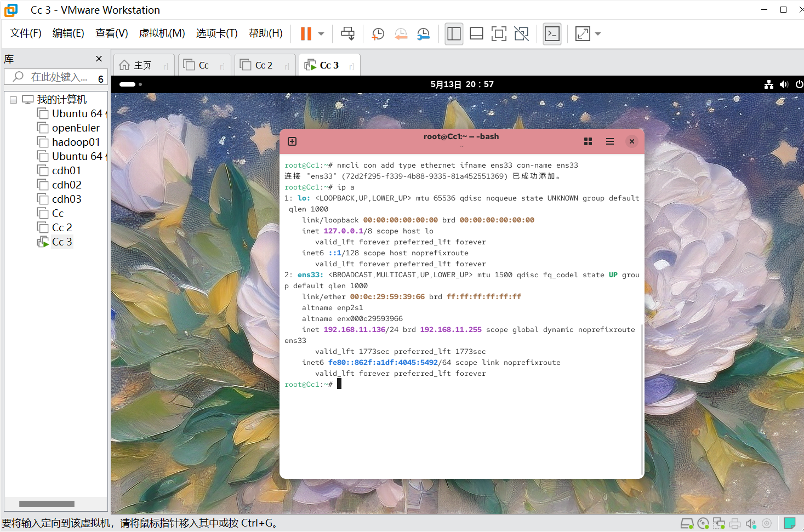Click the printer status bar icon
Screen dimensions: 804x532
tap(735, 524)
